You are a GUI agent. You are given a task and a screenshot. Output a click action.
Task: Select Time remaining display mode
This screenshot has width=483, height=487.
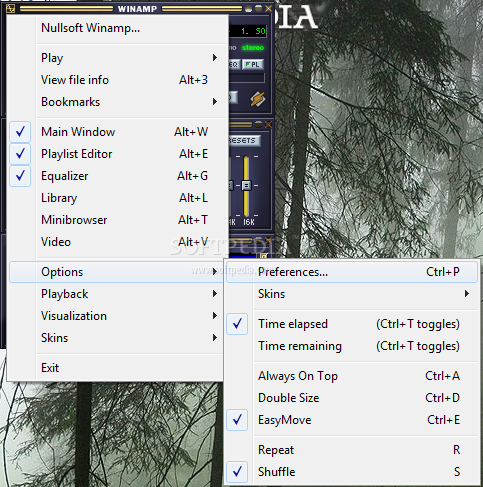pyautogui.click(x=352, y=346)
